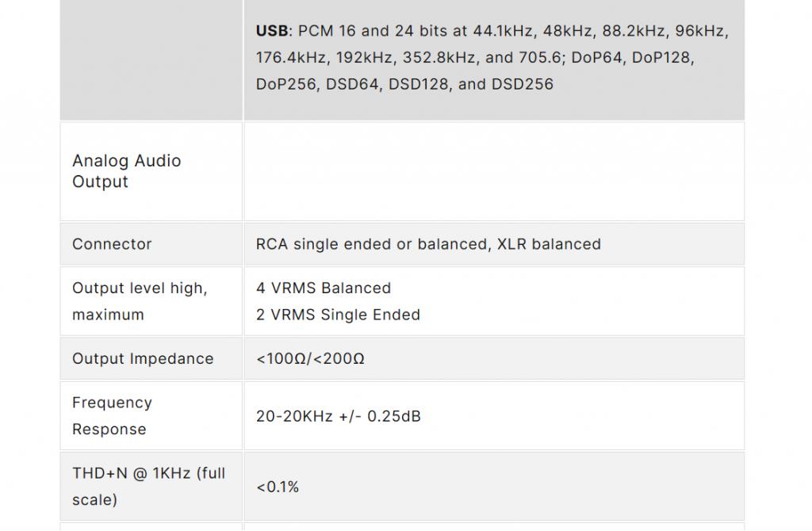Click the bold USB word

pos(272,32)
